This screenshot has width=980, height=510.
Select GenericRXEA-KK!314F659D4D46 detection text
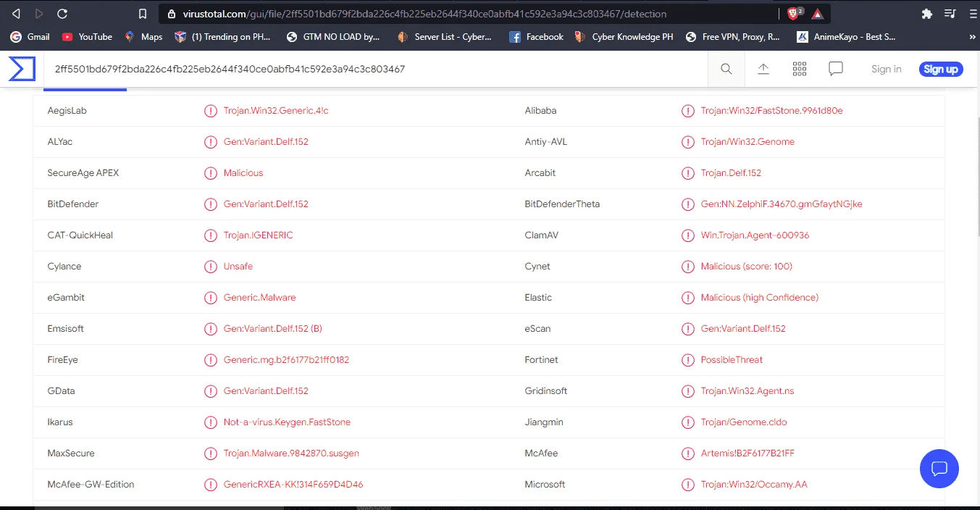[x=293, y=485]
